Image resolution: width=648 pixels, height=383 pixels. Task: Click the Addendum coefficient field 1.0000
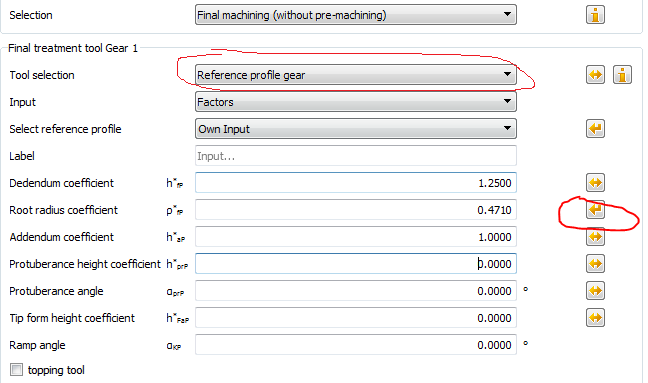356,237
